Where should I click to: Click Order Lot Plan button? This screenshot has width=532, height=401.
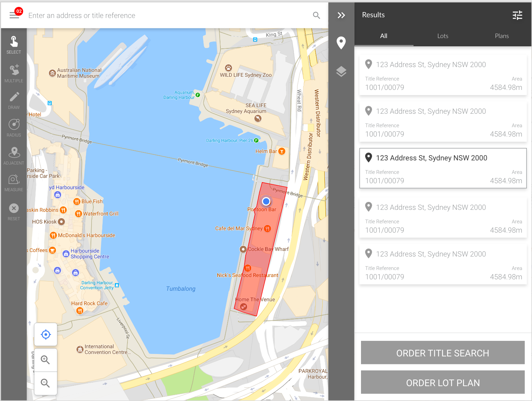pyautogui.click(x=443, y=382)
